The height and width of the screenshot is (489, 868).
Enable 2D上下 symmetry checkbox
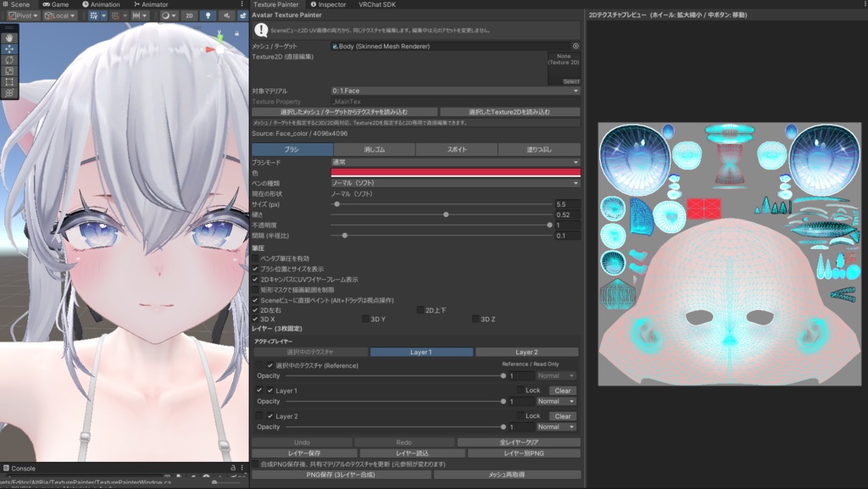coord(420,310)
